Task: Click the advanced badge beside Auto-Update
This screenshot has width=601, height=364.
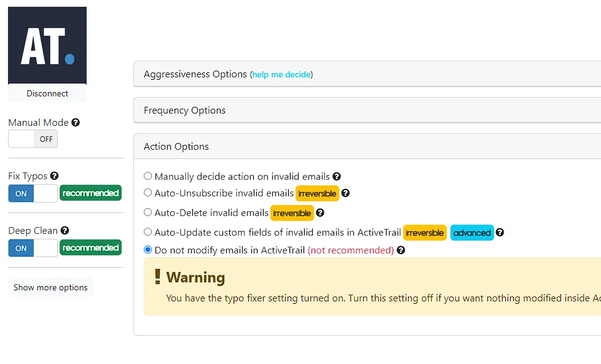Action: tap(472, 233)
